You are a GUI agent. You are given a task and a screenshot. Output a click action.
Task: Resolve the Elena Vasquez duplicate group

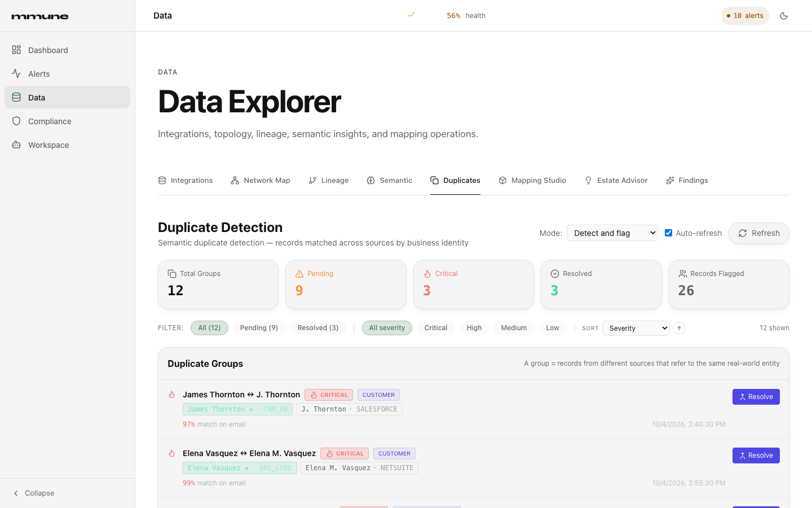(x=756, y=456)
